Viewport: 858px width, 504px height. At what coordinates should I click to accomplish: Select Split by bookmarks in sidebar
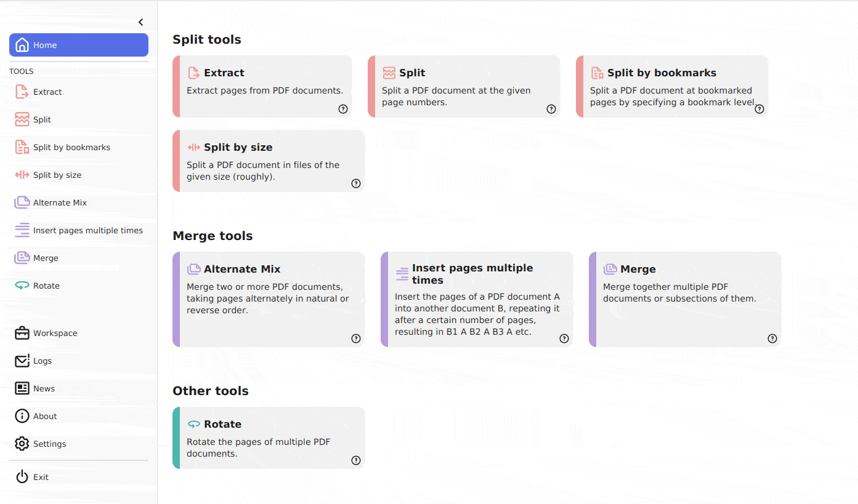(x=79, y=147)
